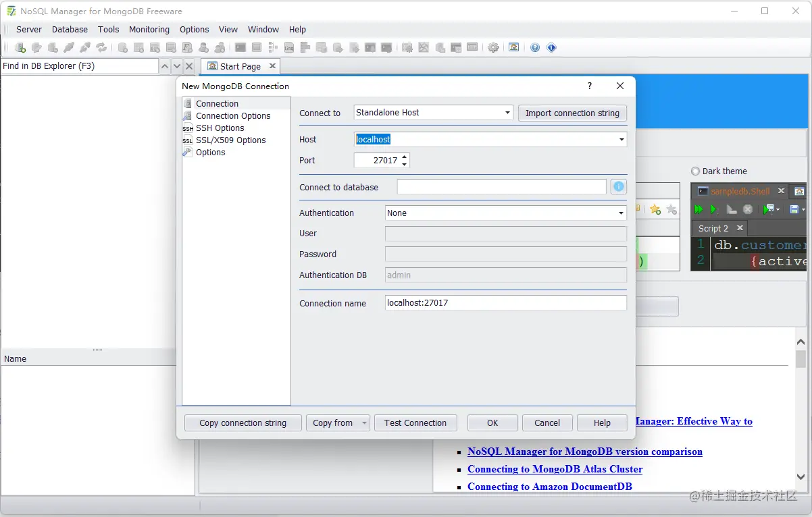Open the Copy from dropdown arrow
This screenshot has width=812, height=517.
pyautogui.click(x=364, y=423)
